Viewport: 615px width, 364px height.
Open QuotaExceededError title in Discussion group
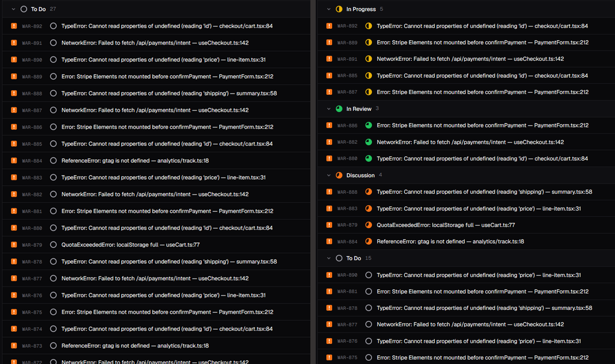pos(446,225)
